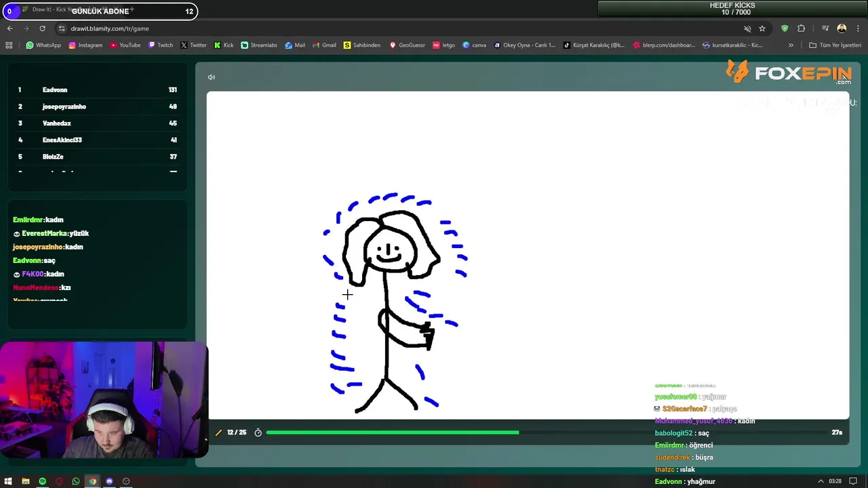This screenshot has height=488, width=868.
Task: Click the stopwatch timer icon
Action: [258, 432]
